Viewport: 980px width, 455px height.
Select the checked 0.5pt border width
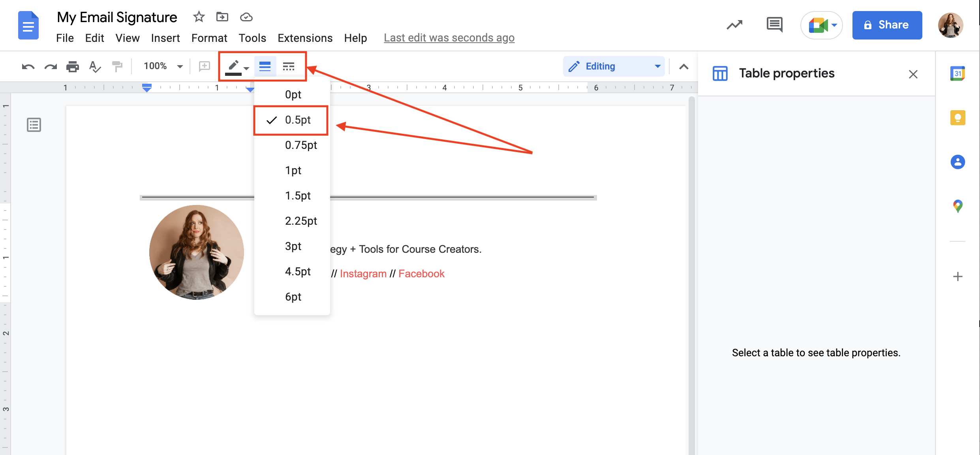click(x=291, y=120)
